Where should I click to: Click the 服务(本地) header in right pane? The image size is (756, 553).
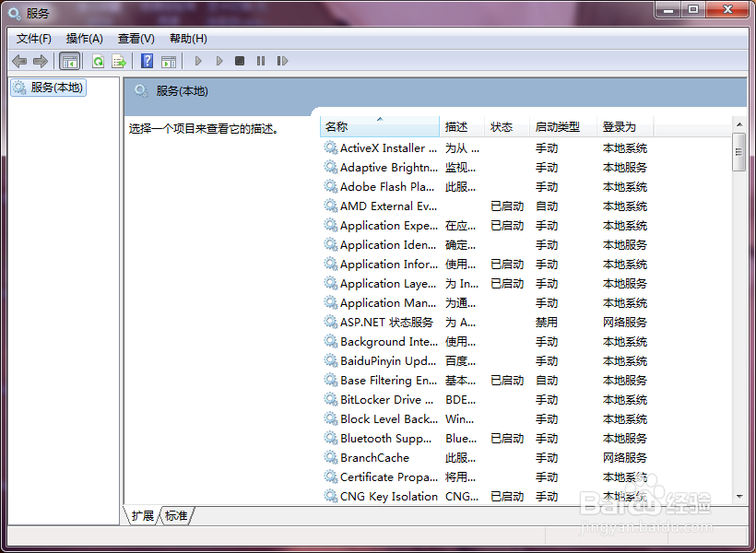[x=182, y=91]
